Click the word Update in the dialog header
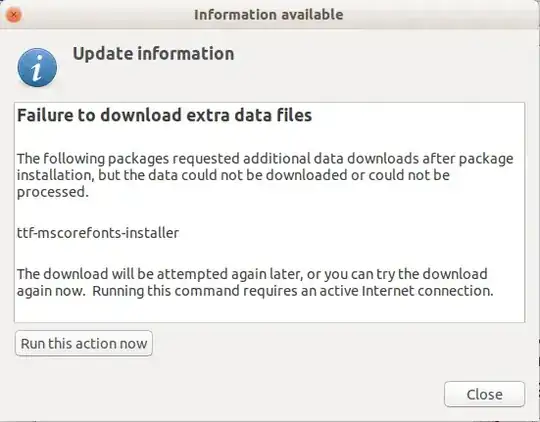Viewport: 540px width, 422px height. [x=103, y=54]
